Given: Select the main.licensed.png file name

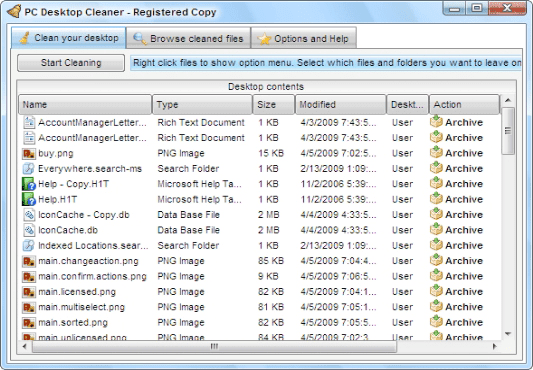Looking at the screenshot, I should 77,292.
